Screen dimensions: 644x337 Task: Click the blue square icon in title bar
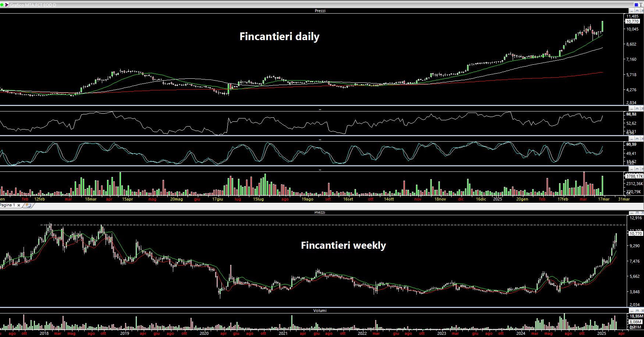[x=636, y=5]
